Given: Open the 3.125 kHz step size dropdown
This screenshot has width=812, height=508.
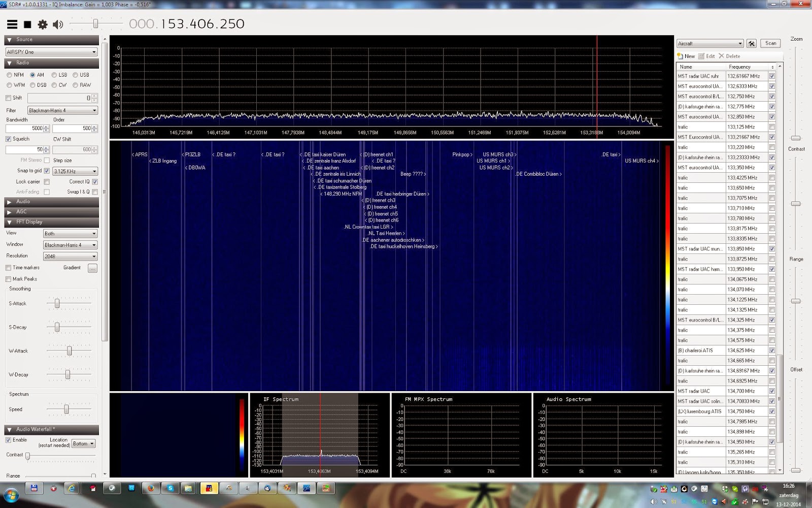Looking at the screenshot, I should [x=75, y=171].
